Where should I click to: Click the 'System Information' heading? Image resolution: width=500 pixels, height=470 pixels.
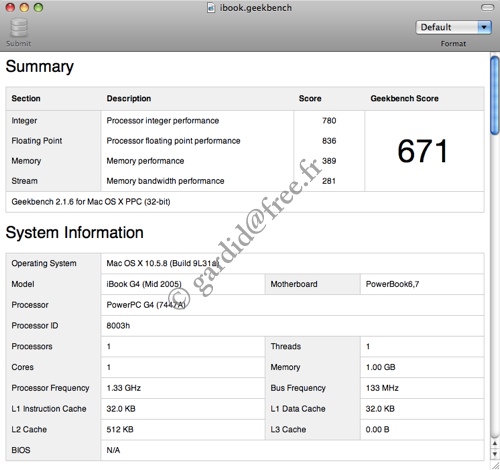pos(75,233)
